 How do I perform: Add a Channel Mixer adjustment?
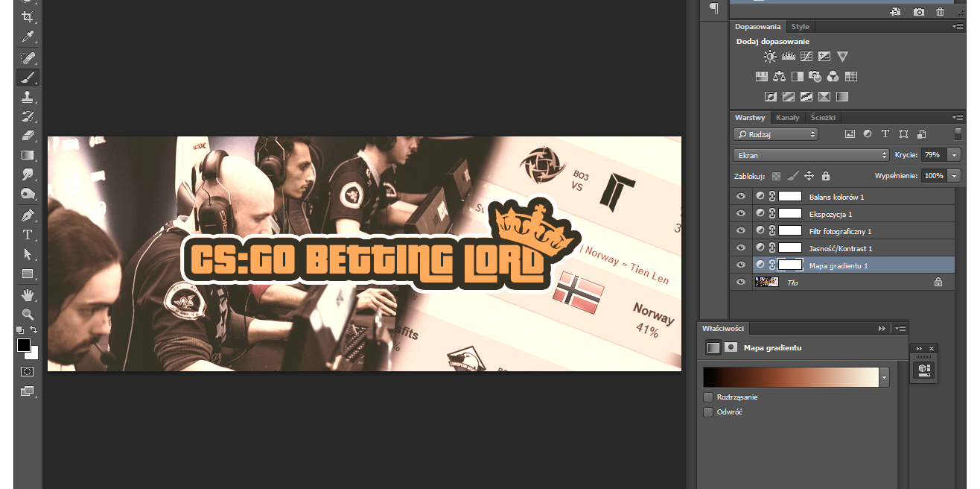pyautogui.click(x=833, y=76)
